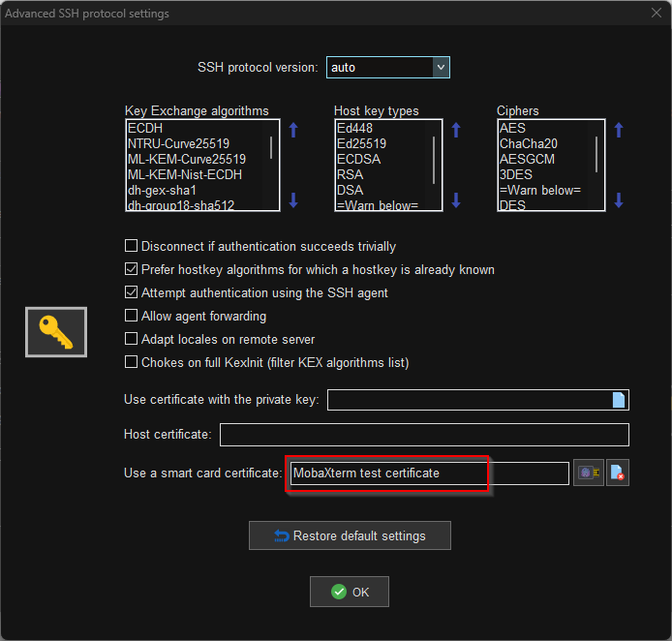Close the Advanced SSH protocol settings dialog

pos(657,13)
